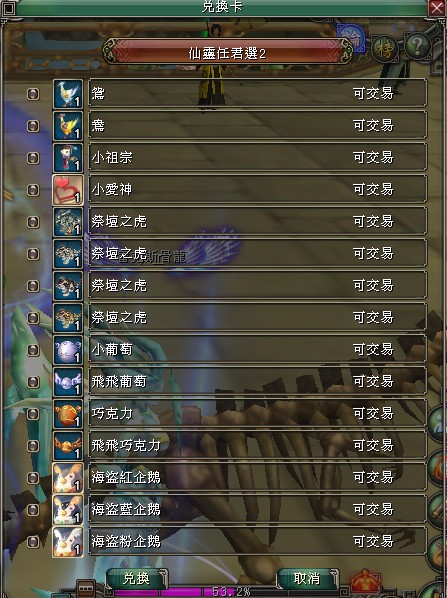Click the purple experience progress bar
The height and width of the screenshot is (598, 447).
(229, 592)
